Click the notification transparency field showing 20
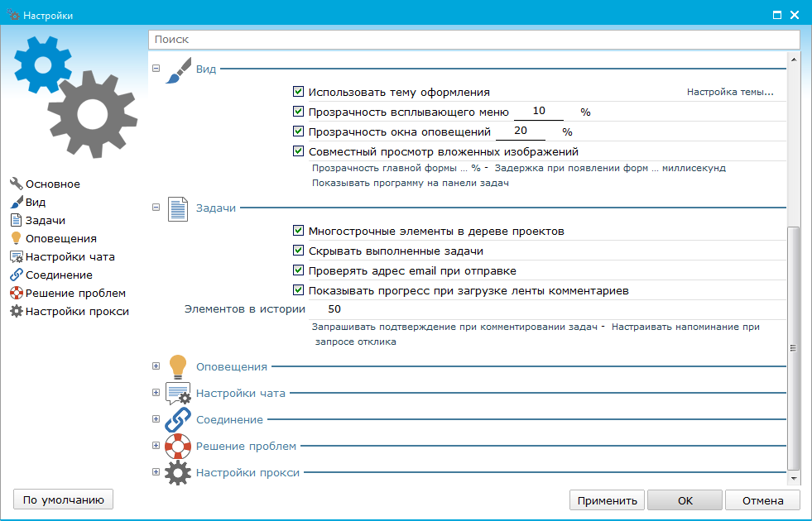 point(521,131)
